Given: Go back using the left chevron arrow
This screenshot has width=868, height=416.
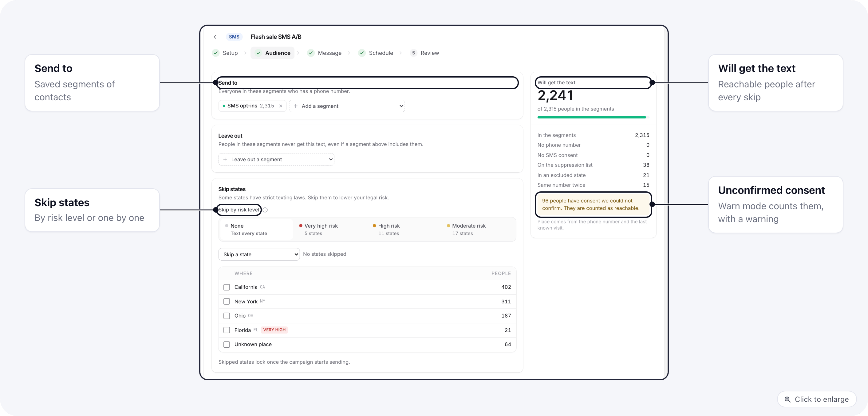Looking at the screenshot, I should click(x=215, y=37).
